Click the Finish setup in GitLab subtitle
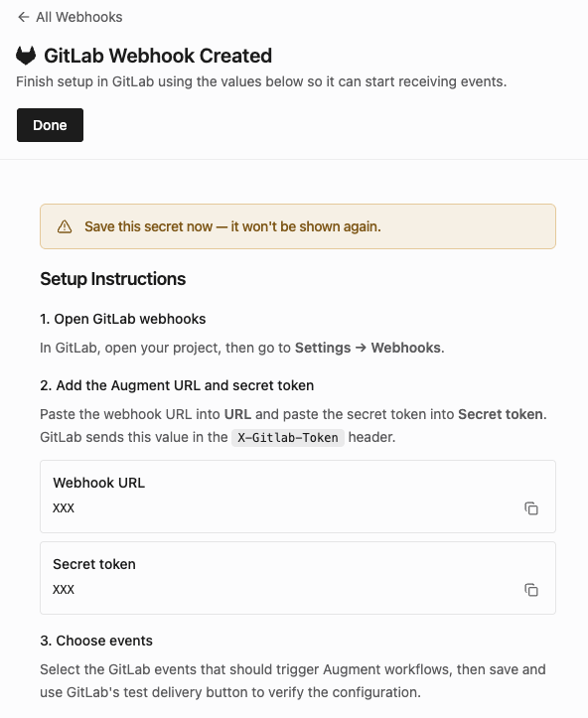This screenshot has width=588, height=718. pyautogui.click(x=261, y=81)
